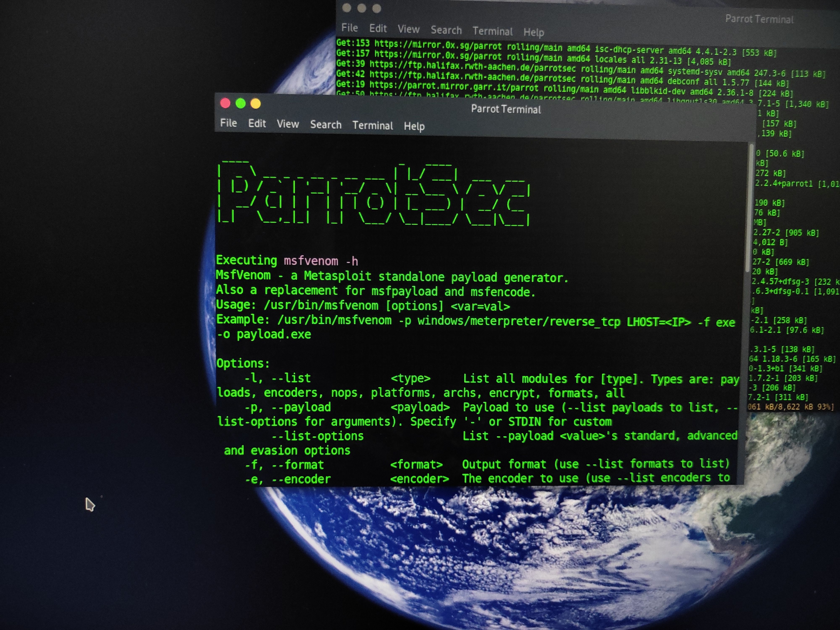Click the 'Get:42' line in background terminal

tap(562, 79)
